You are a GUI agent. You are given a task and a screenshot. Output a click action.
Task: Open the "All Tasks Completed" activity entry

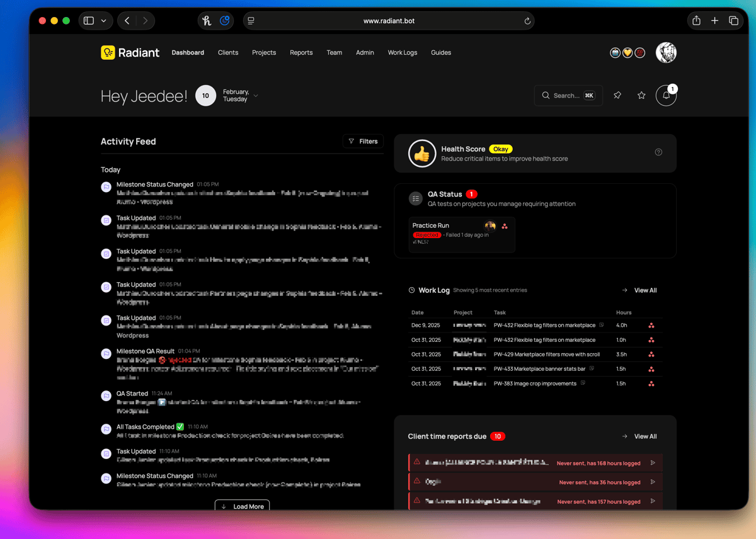pos(243,431)
